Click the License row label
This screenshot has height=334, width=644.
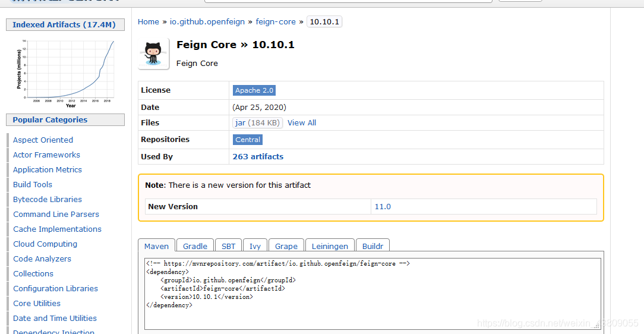tap(156, 90)
